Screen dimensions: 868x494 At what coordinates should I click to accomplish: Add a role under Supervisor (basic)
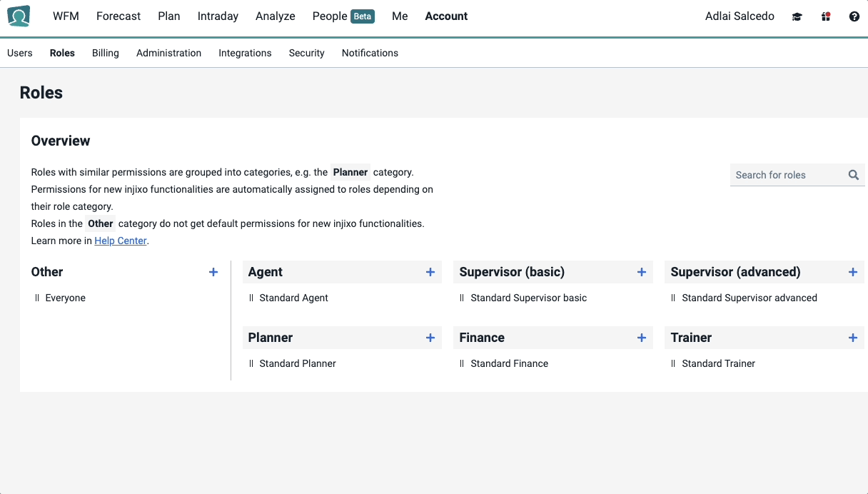[x=642, y=272]
